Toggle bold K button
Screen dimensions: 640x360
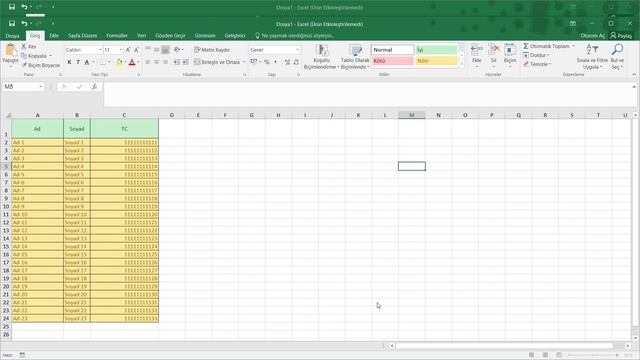tap(69, 62)
